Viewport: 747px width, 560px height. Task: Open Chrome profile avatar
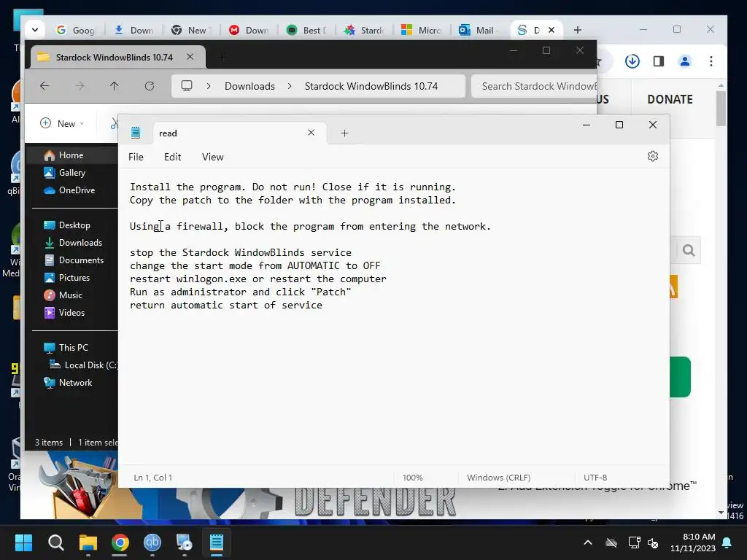pyautogui.click(x=685, y=61)
